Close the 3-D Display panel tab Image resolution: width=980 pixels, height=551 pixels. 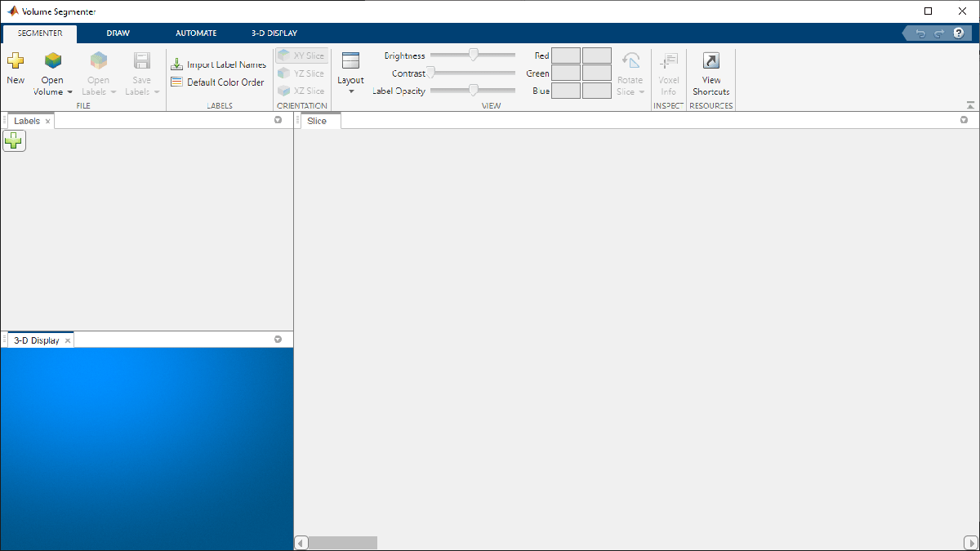point(68,341)
